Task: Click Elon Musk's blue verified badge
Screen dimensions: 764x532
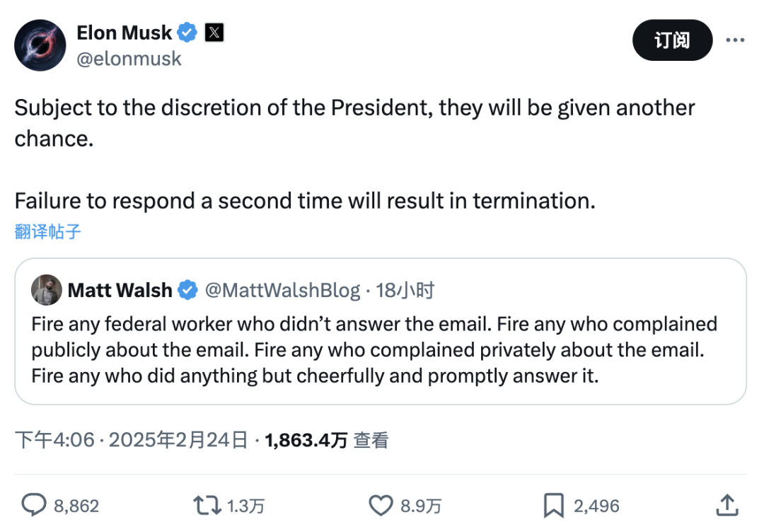Action: pyautogui.click(x=187, y=33)
